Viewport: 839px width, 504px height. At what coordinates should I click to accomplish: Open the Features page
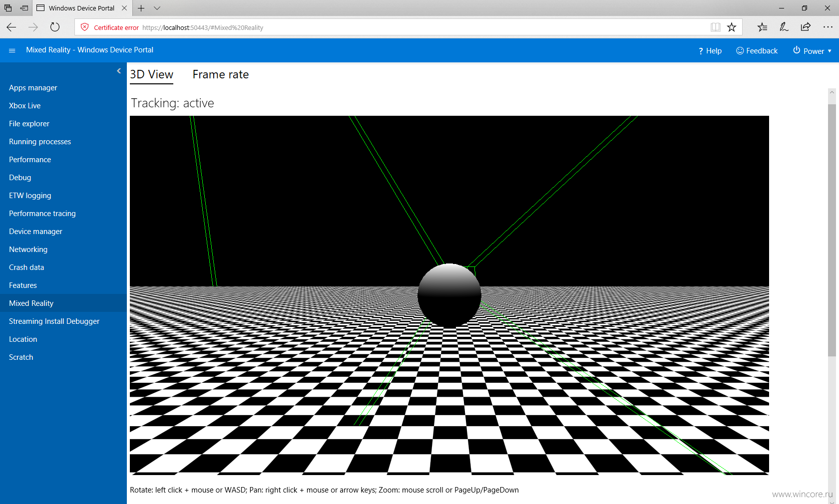(23, 285)
